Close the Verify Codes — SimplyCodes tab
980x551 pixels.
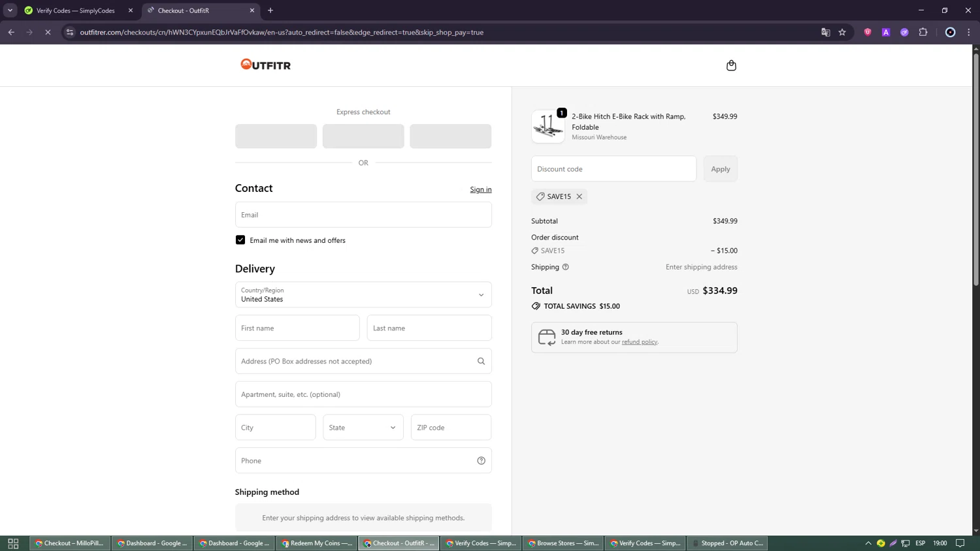(x=131, y=10)
